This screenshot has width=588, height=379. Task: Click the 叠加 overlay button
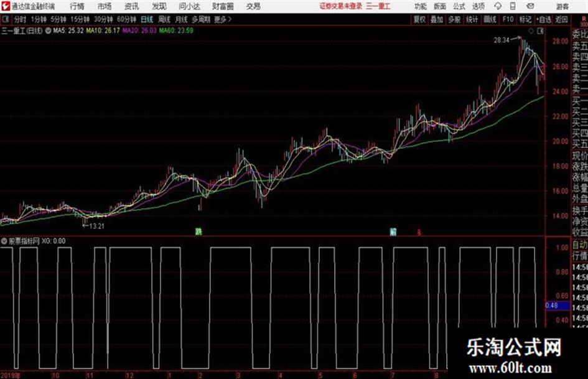(x=437, y=19)
